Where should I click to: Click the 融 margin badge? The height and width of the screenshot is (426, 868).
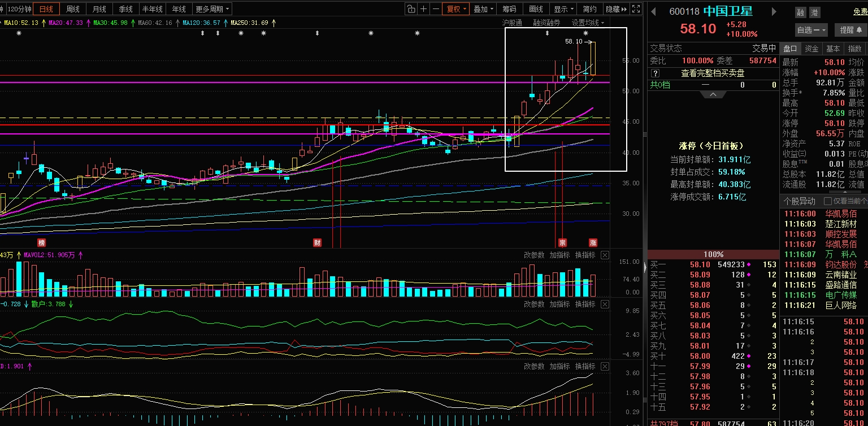pos(801,12)
